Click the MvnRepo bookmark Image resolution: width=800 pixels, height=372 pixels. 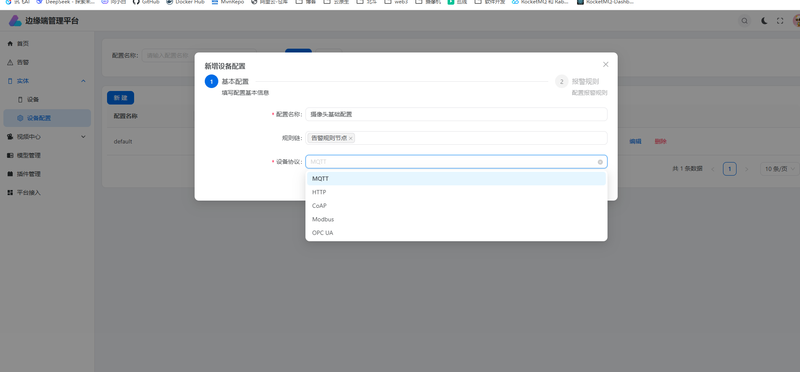228,2
